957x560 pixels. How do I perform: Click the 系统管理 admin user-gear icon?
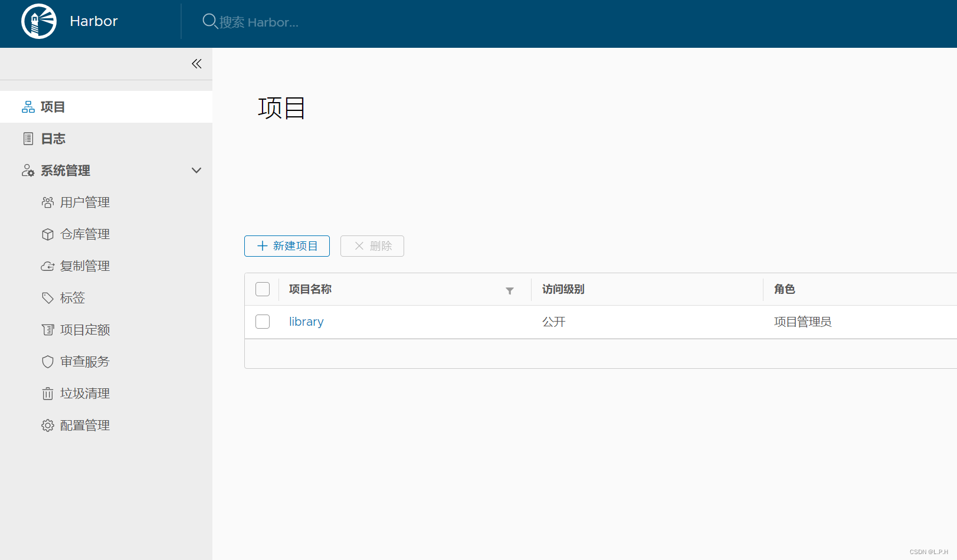28,171
